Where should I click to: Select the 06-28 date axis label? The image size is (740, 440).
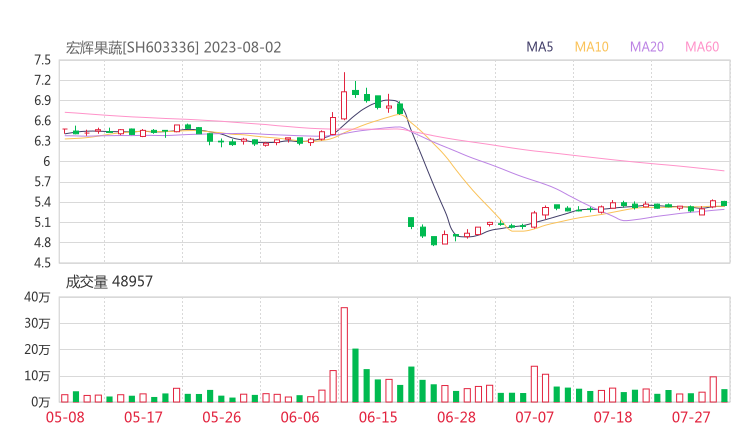point(456,417)
